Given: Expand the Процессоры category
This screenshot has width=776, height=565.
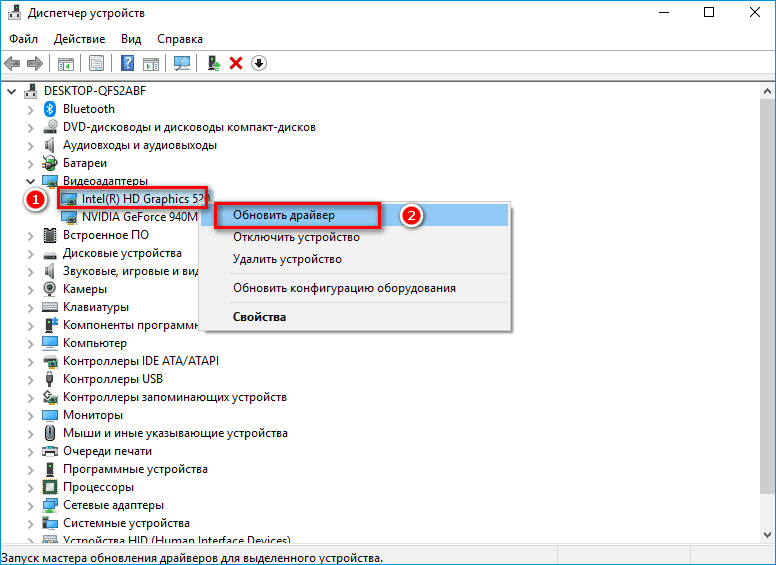Looking at the screenshot, I should coord(30,487).
